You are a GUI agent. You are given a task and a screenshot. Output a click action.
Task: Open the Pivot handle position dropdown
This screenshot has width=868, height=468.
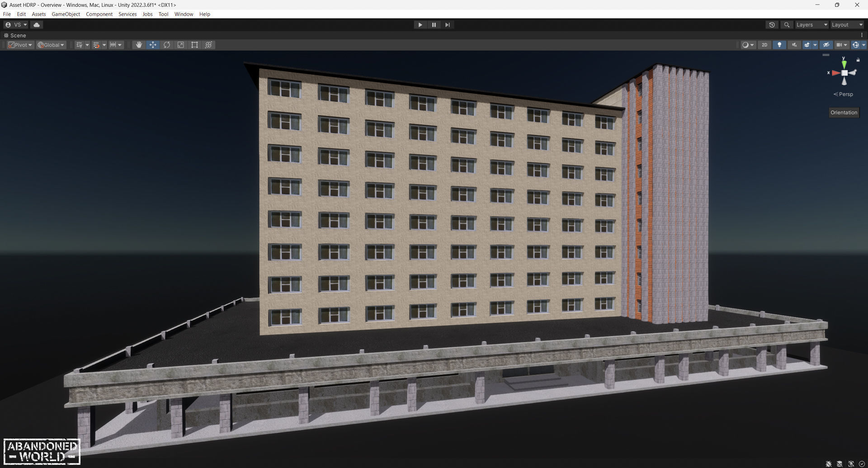(x=20, y=45)
